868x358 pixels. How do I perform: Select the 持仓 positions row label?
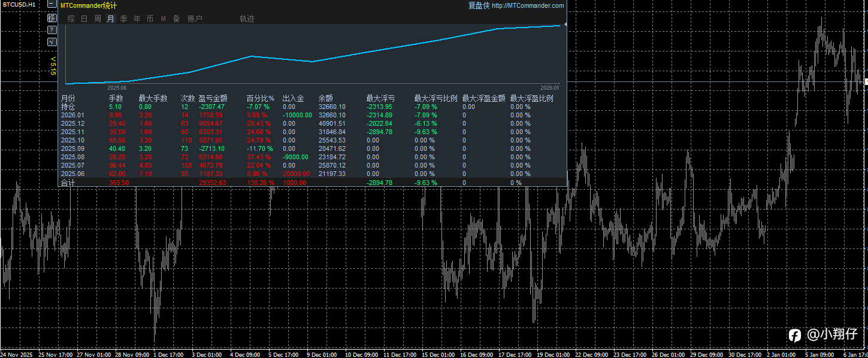coord(68,107)
